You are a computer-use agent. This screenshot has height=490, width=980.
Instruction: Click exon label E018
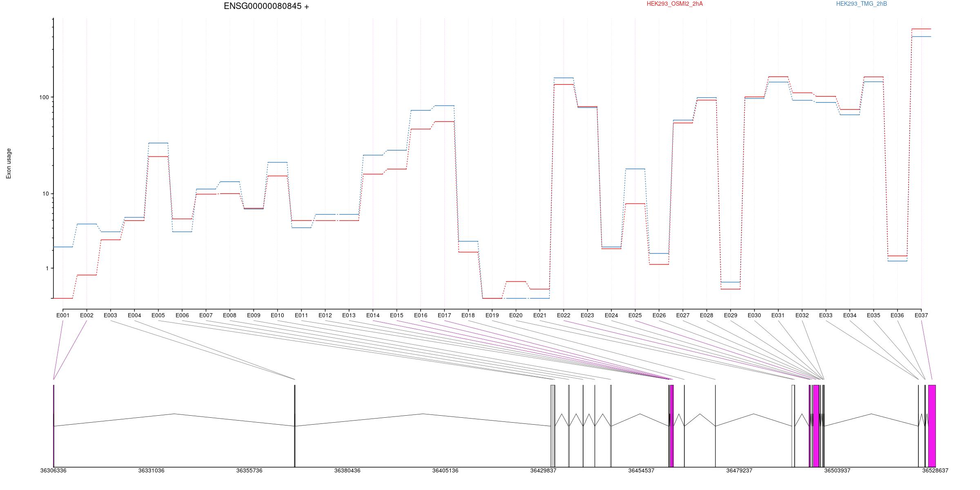coord(468,315)
